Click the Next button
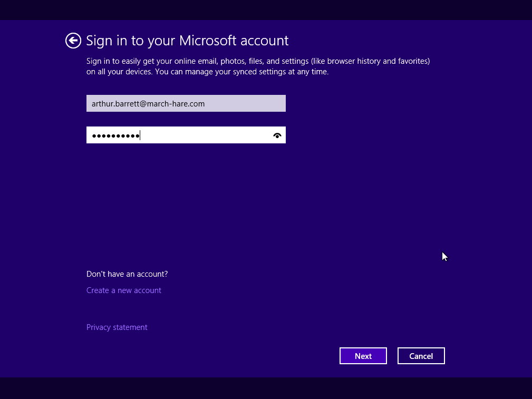This screenshot has height=399, width=532. point(363,356)
